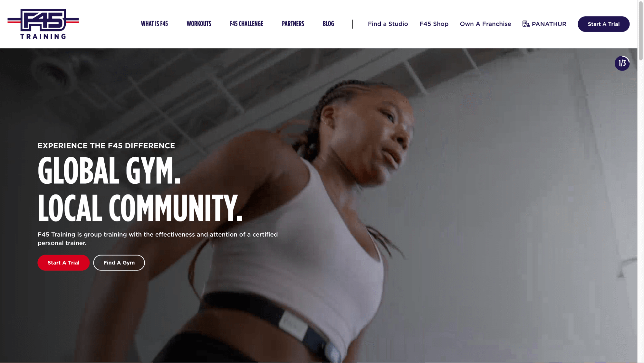The height and width of the screenshot is (363, 644).
Task: Click the F45 Training logo
Action: point(43,24)
